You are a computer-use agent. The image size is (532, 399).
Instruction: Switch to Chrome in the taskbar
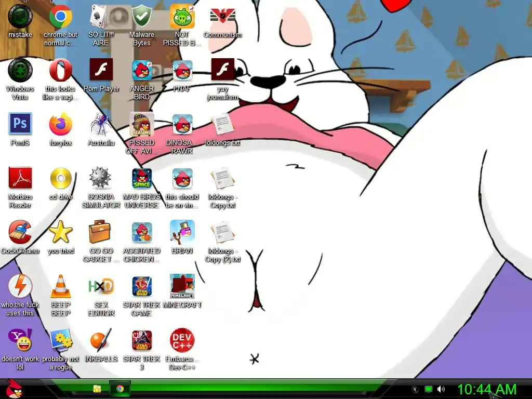[120, 389]
